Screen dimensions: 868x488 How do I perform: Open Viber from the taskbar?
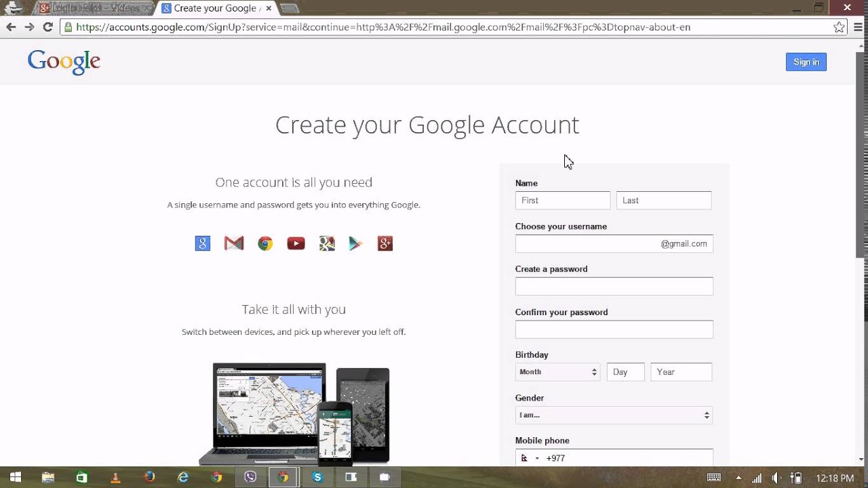point(250,477)
